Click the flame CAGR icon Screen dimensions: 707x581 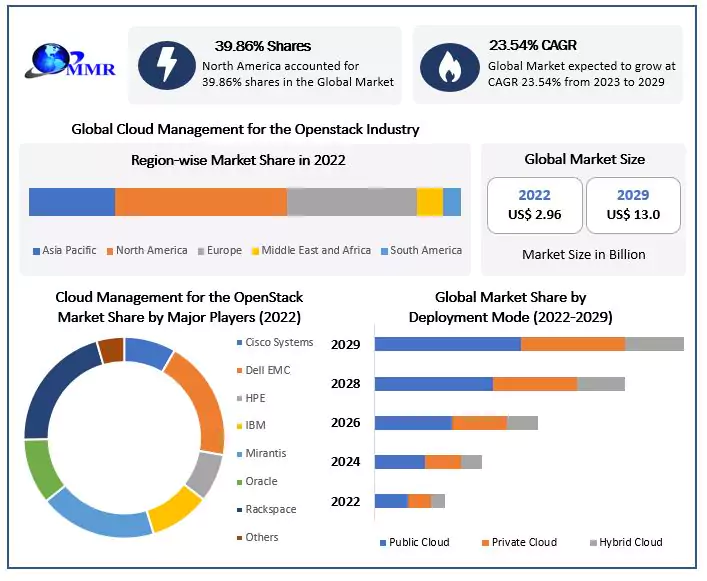450,65
